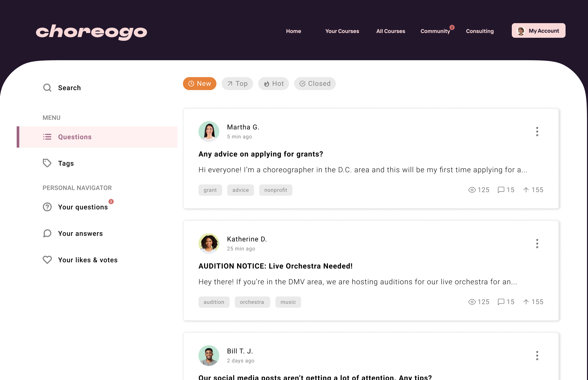
Task: Click the My Account button
Action: 539,31
